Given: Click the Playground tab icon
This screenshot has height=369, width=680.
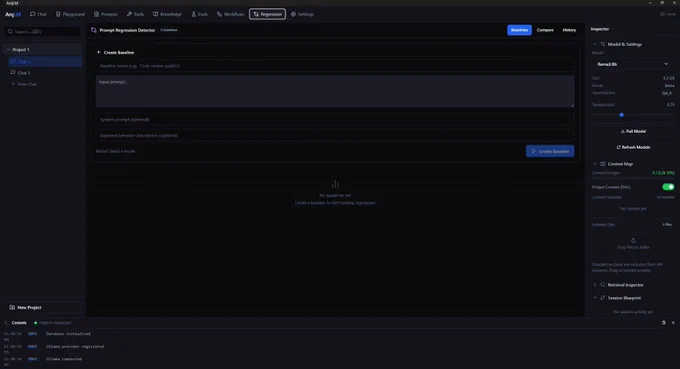Looking at the screenshot, I should coord(58,14).
